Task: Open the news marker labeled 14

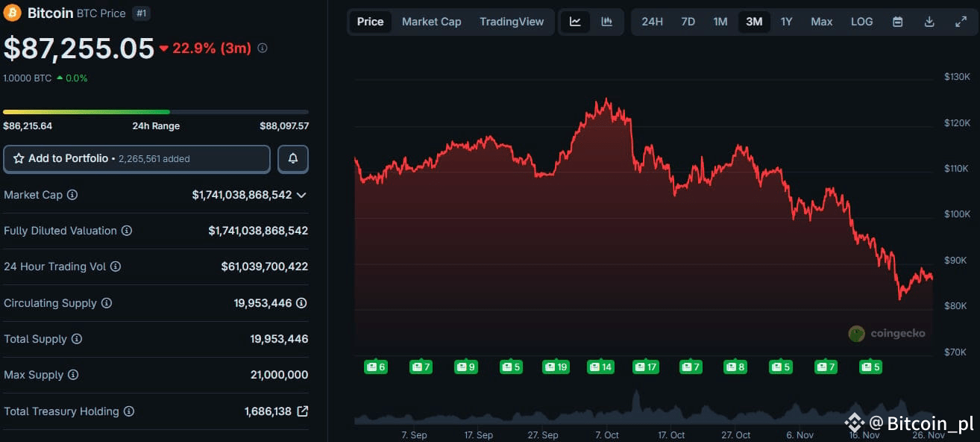Action: pyautogui.click(x=600, y=367)
